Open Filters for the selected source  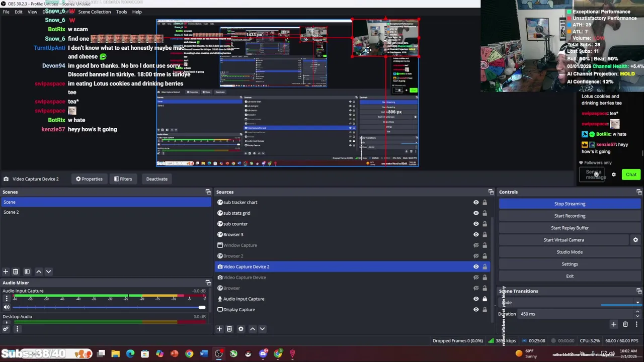pos(123,179)
